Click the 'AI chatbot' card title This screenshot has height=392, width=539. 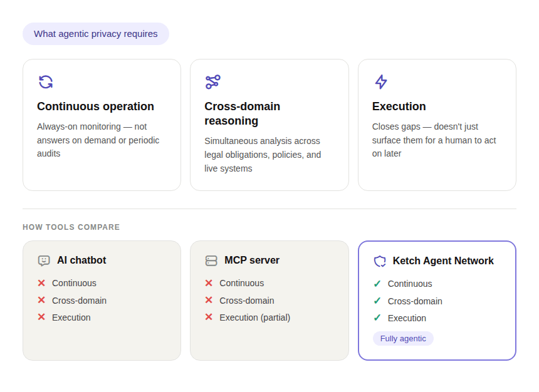(81, 260)
